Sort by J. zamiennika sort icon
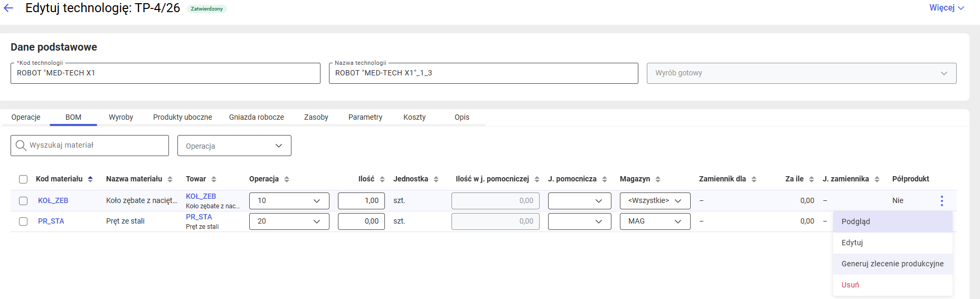 (x=877, y=179)
